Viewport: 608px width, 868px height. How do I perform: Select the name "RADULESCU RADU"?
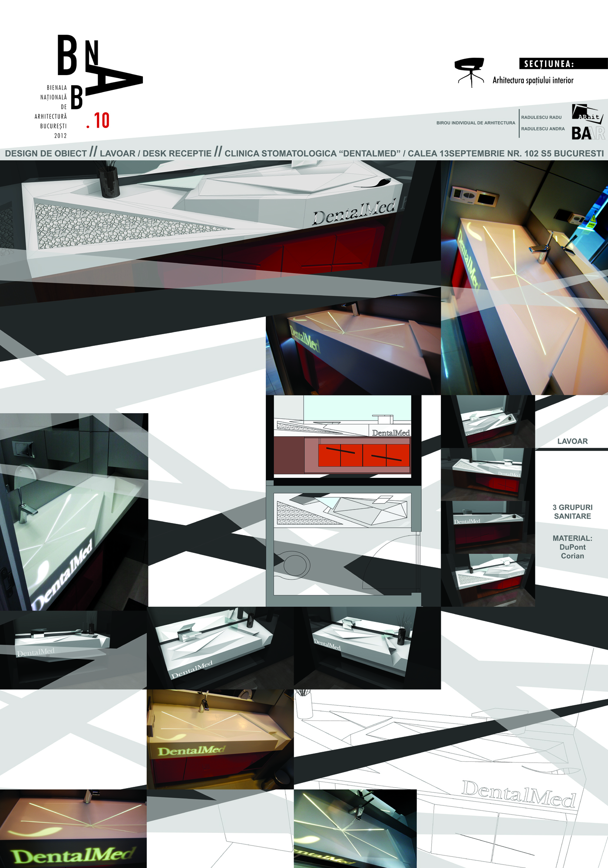point(541,117)
